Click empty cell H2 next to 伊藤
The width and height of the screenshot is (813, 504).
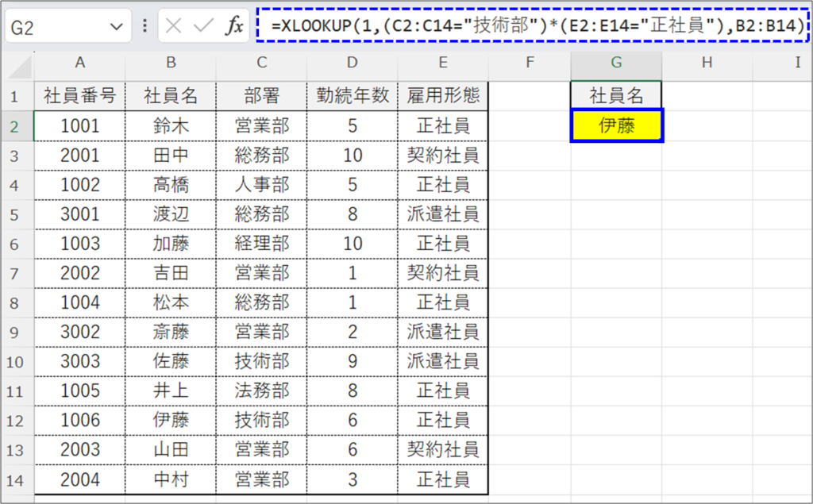click(x=706, y=125)
